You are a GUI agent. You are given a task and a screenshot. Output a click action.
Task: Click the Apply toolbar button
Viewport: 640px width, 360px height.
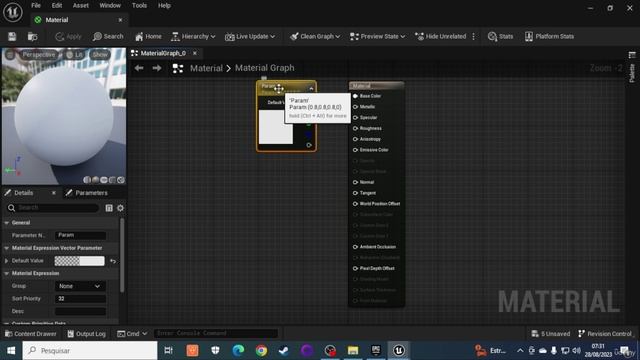click(68, 36)
